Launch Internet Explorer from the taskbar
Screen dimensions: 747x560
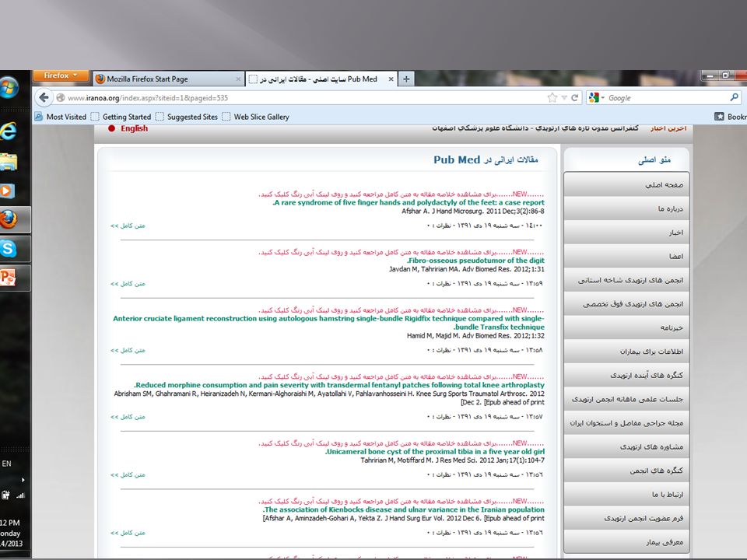point(8,131)
